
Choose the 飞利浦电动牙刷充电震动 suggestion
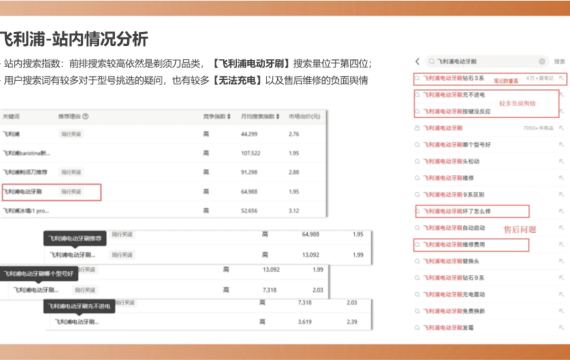(454, 295)
